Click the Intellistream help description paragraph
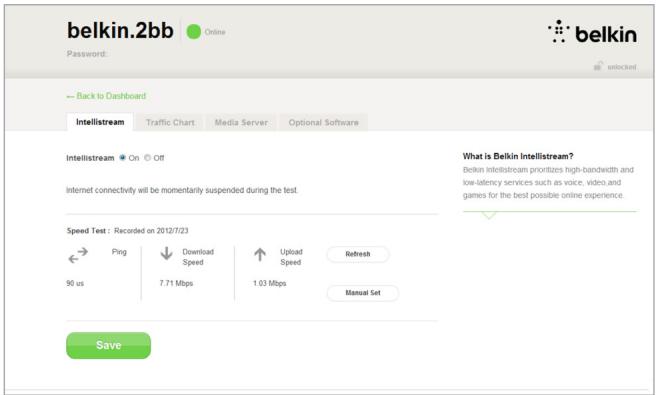The image size is (656, 395). pyautogui.click(x=548, y=182)
